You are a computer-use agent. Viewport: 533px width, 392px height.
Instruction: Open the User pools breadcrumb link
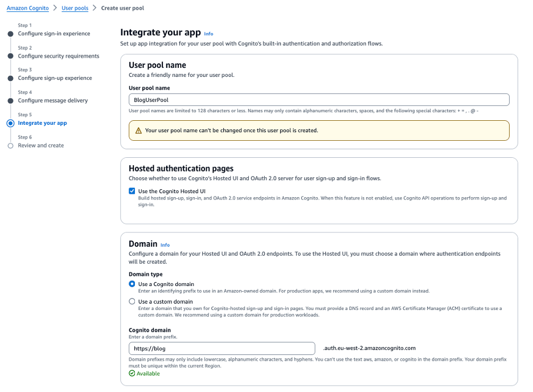click(x=76, y=8)
